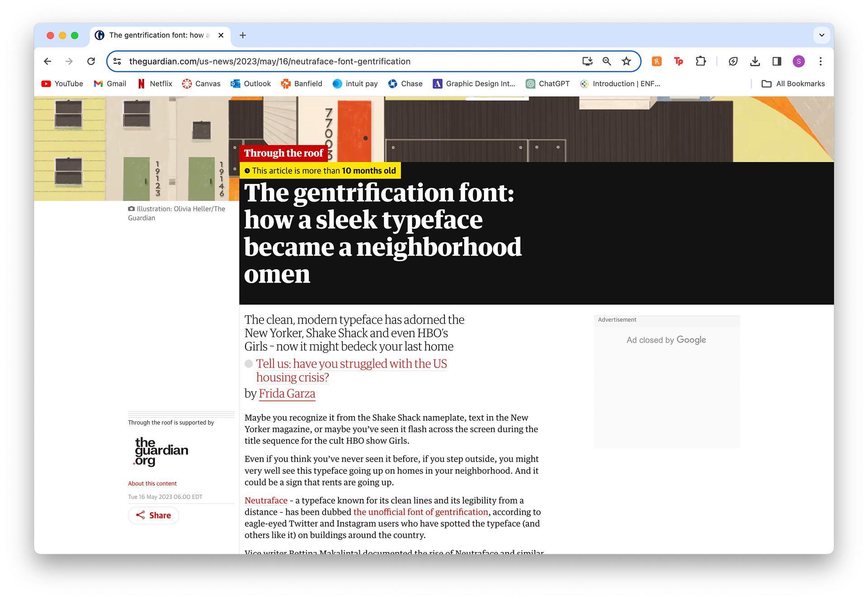Screen dimensions: 868x599
Task: Open the purple S profile avatar
Action: 799,61
